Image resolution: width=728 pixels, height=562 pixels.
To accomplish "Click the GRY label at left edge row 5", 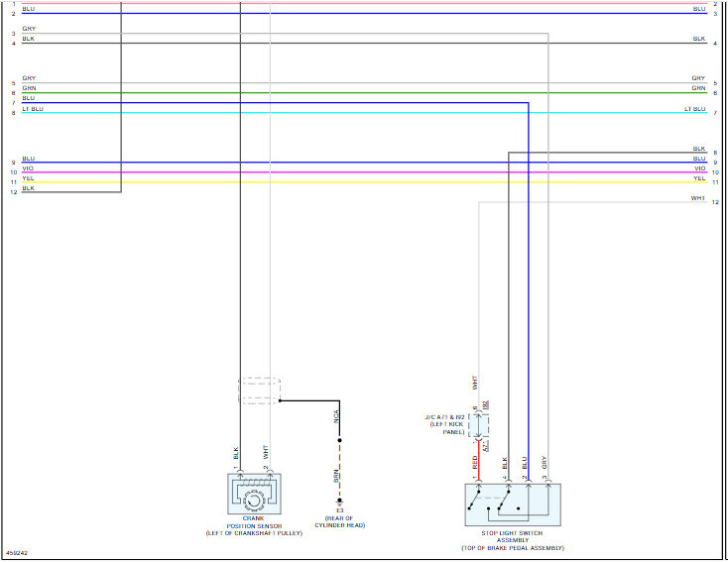I will [29, 78].
